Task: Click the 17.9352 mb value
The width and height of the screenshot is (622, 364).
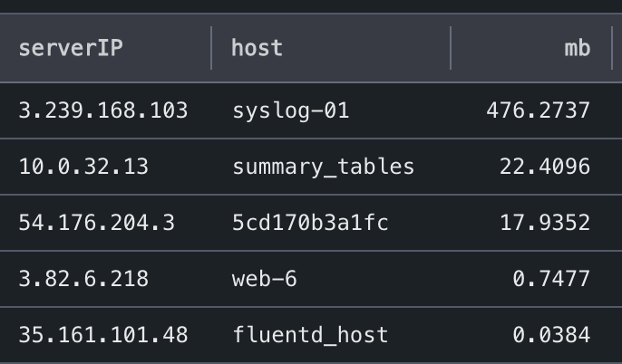Action: [545, 223]
